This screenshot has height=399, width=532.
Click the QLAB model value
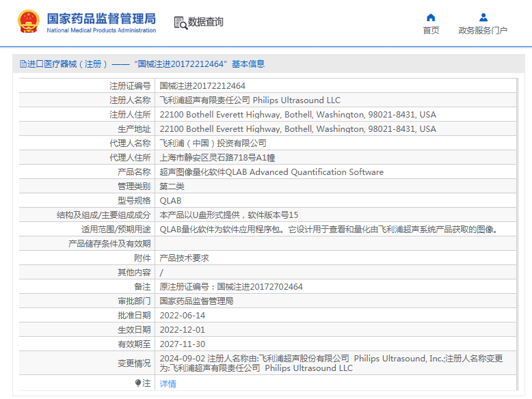tap(171, 201)
